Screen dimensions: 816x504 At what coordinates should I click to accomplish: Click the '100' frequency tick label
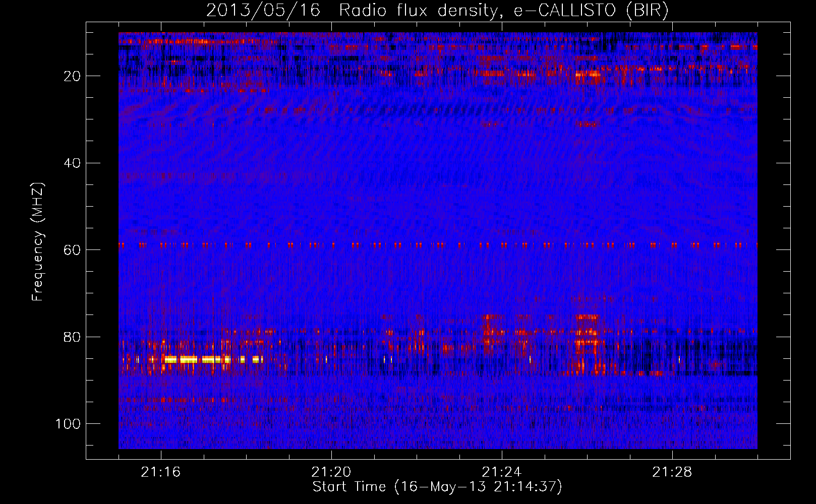tap(68, 424)
